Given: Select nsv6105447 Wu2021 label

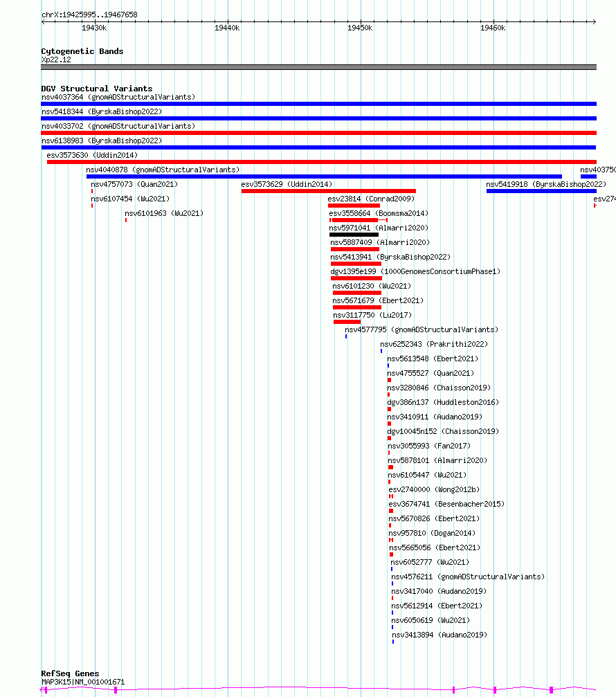Looking at the screenshot, I should click(428, 475).
